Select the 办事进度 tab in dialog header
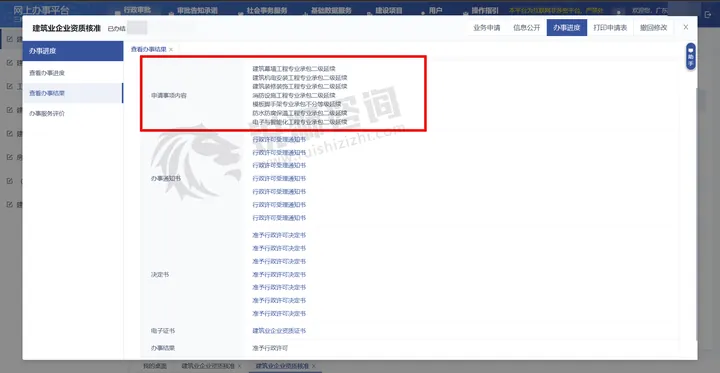 pos(567,28)
